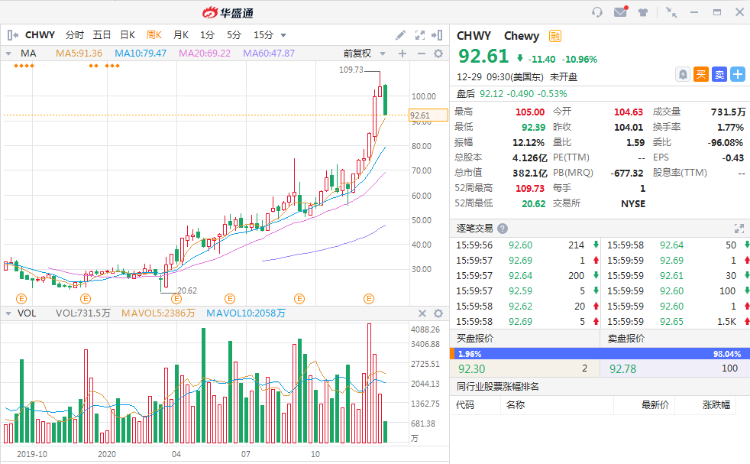The width and height of the screenshot is (750, 464).
Task: Switch to 1分 chart tab
Action: tap(207, 35)
